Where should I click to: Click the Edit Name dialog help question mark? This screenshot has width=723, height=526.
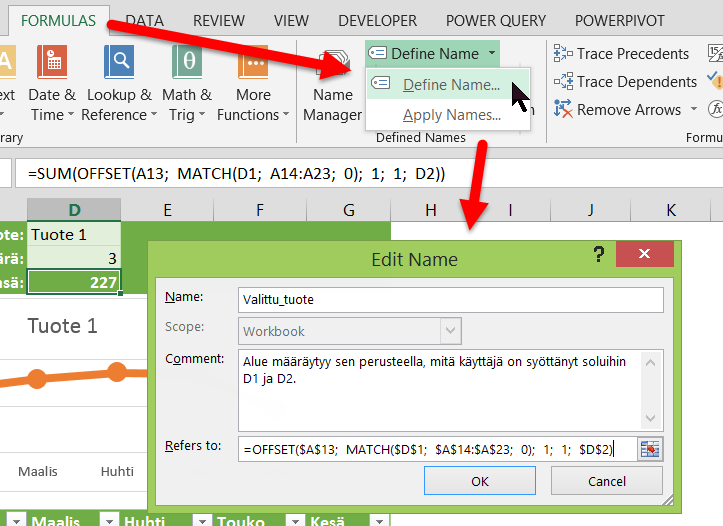point(599,255)
